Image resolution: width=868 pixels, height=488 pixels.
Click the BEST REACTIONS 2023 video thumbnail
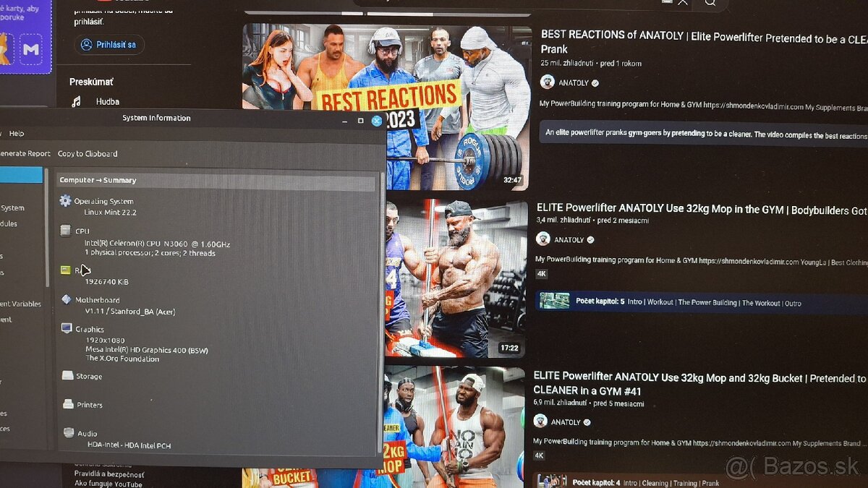[x=386, y=107]
